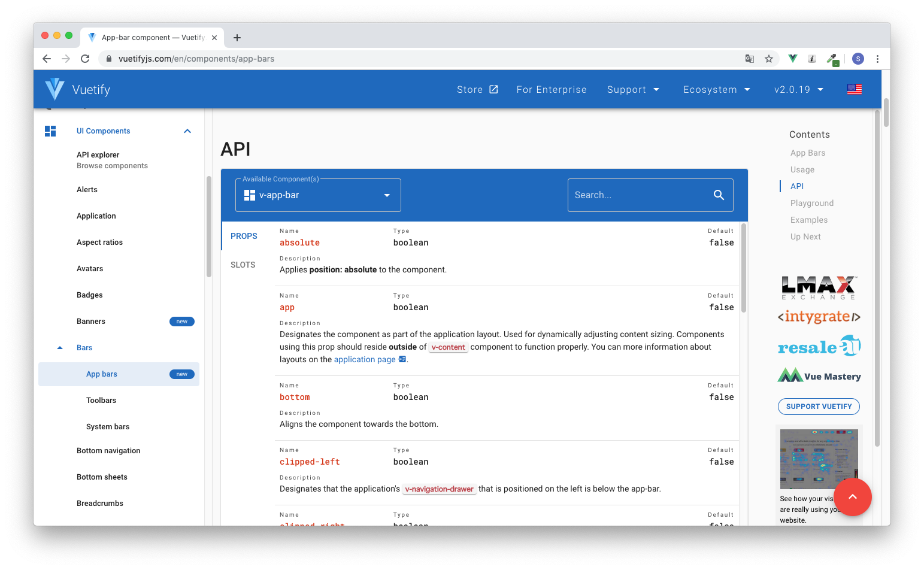Switch to the SLOTS tab
This screenshot has width=924, height=570.
tap(243, 264)
